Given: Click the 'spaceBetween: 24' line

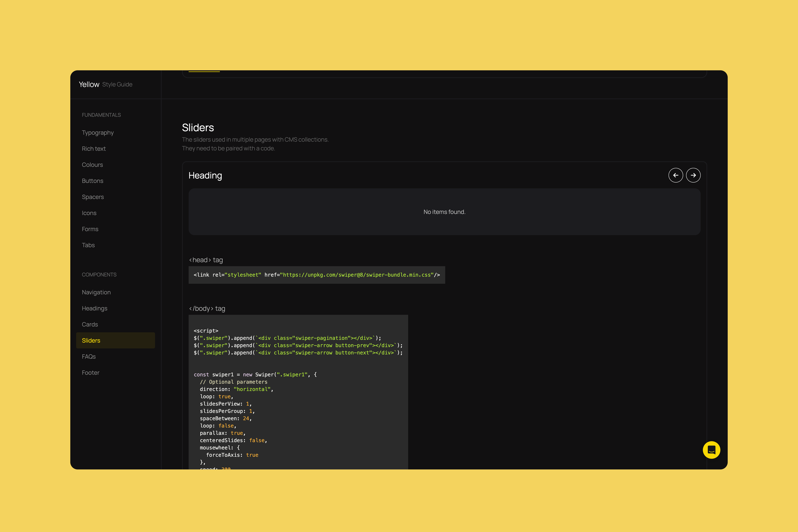Looking at the screenshot, I should coord(226,419).
